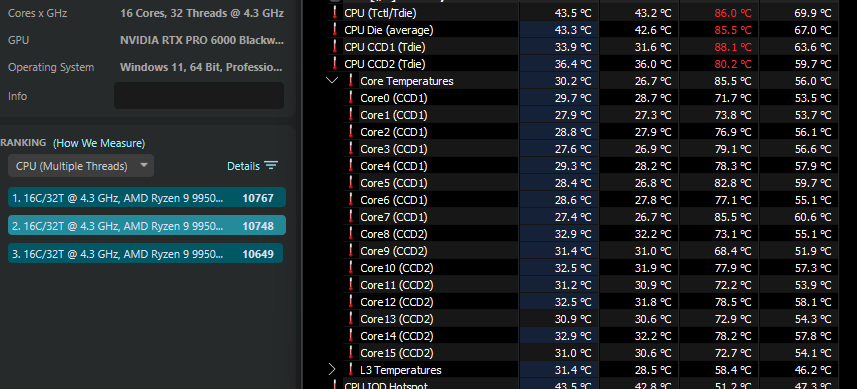This screenshot has height=389, width=857.
Task: Click thermometer icon beside Core0 (CCD1)
Action: [351, 98]
